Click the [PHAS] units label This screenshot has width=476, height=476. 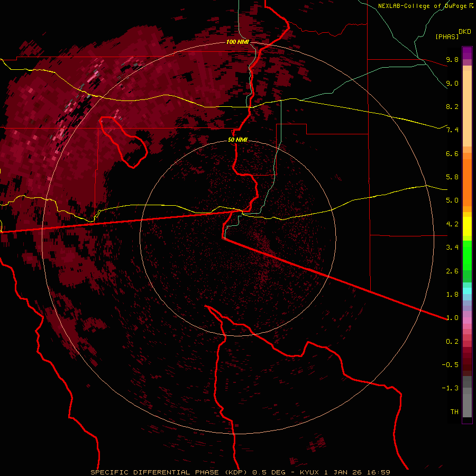447,36
